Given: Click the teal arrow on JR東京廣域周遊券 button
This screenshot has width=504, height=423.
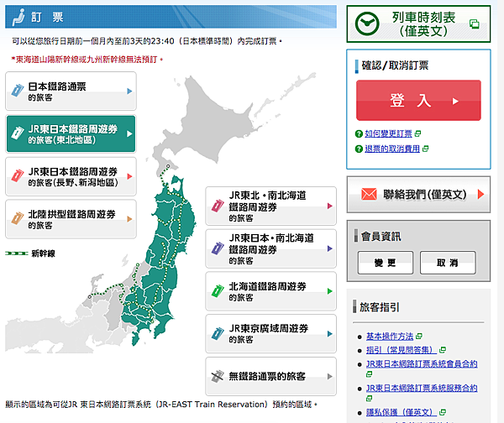Looking at the screenshot, I should pyautogui.click(x=330, y=334).
